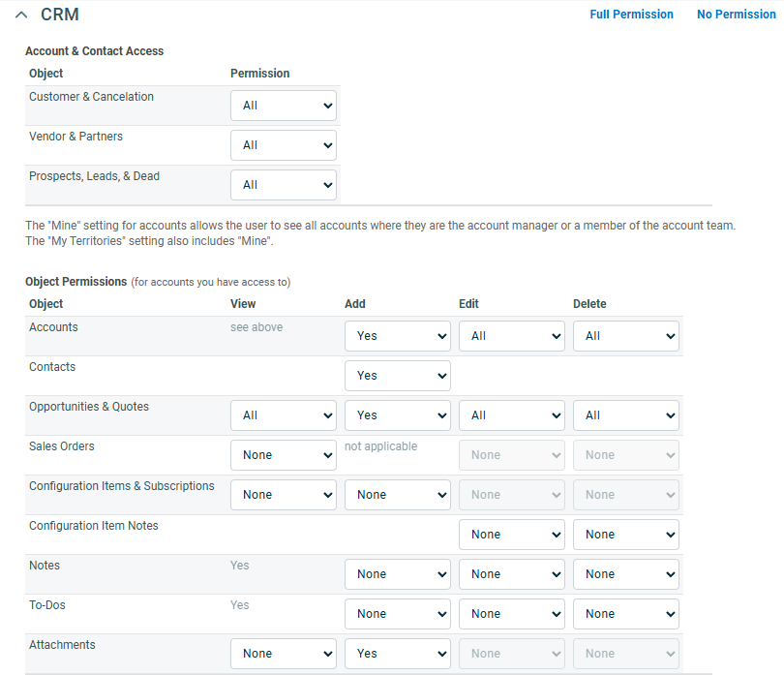This screenshot has height=675, width=784.
Task: Open Opportunities & Quotes Delete dropdown
Action: 626,415
